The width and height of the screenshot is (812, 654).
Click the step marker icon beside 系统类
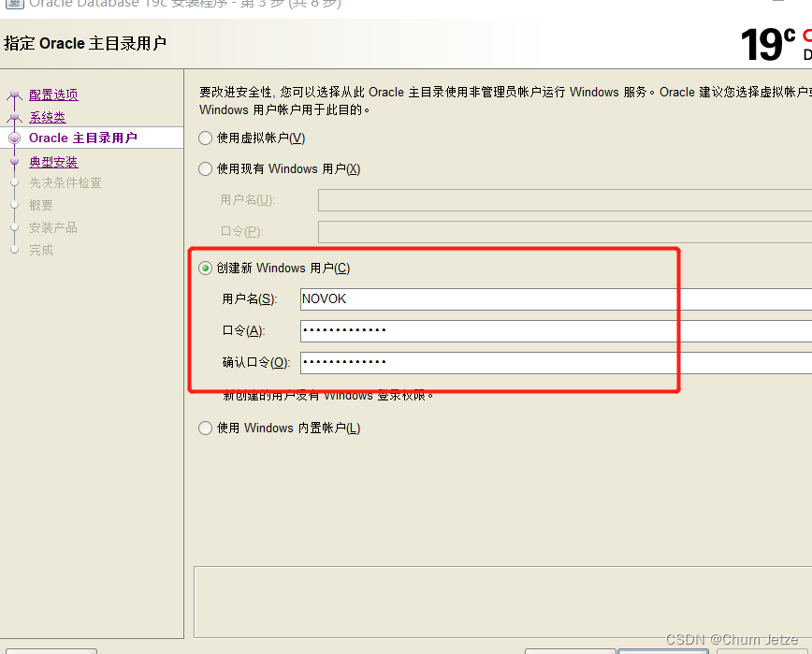[x=15, y=117]
